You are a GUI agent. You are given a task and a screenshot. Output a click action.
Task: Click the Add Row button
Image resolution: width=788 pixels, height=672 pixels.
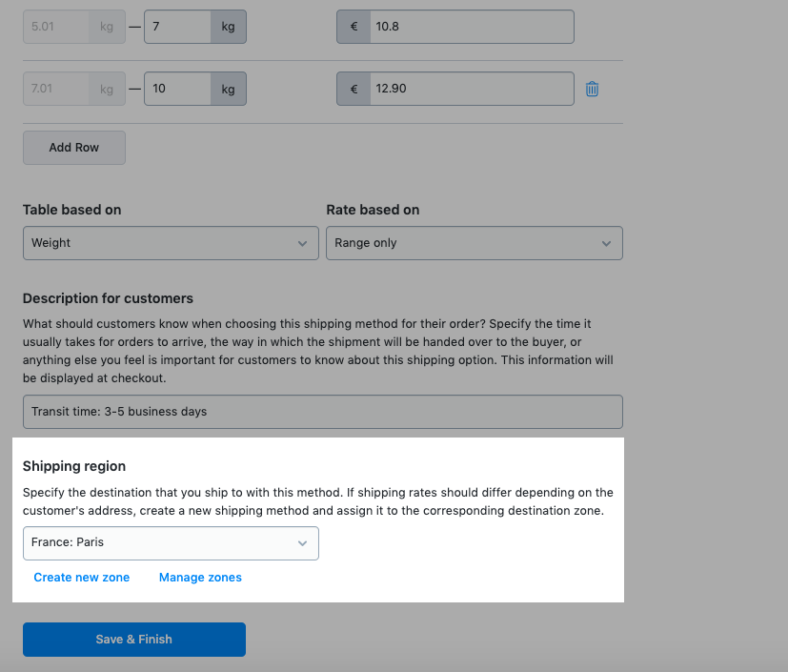[x=74, y=148]
